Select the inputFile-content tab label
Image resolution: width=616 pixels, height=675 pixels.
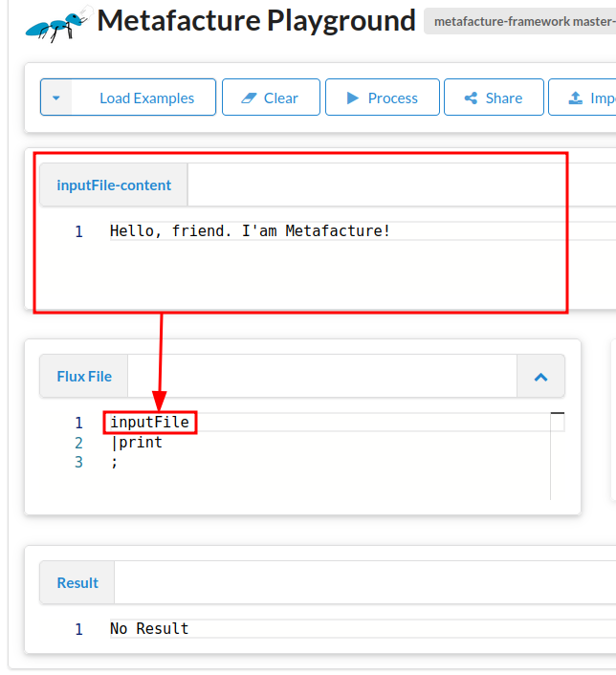point(114,185)
